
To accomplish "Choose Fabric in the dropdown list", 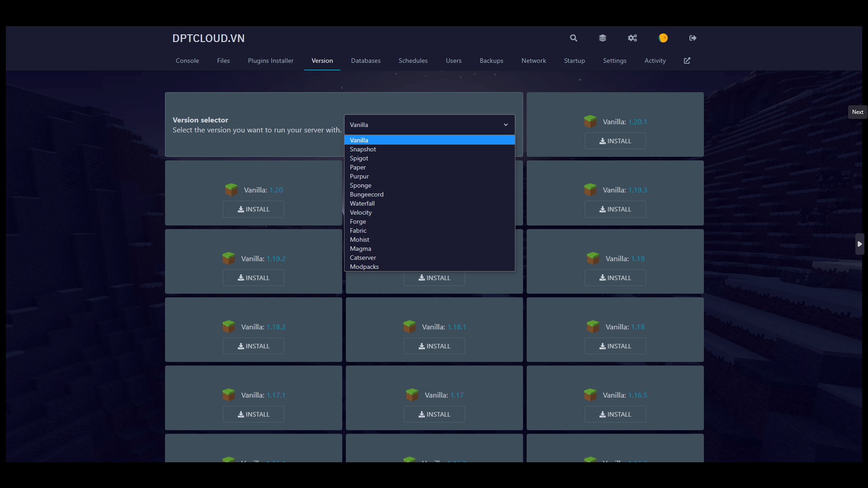I will [x=358, y=230].
